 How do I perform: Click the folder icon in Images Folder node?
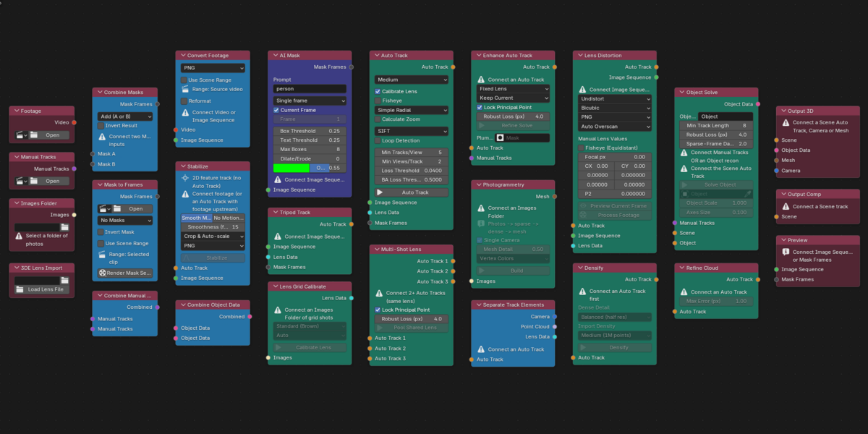(x=64, y=227)
